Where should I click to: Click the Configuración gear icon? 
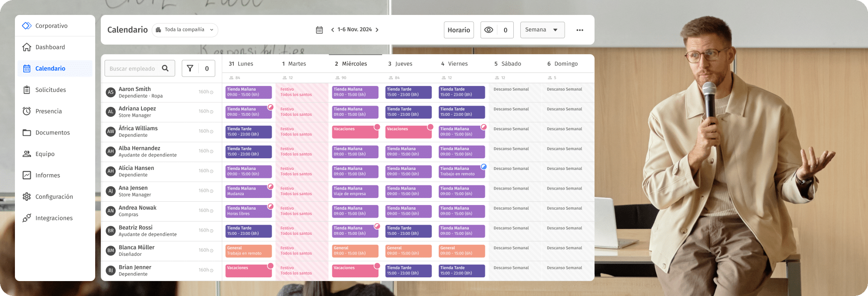pos(27,197)
